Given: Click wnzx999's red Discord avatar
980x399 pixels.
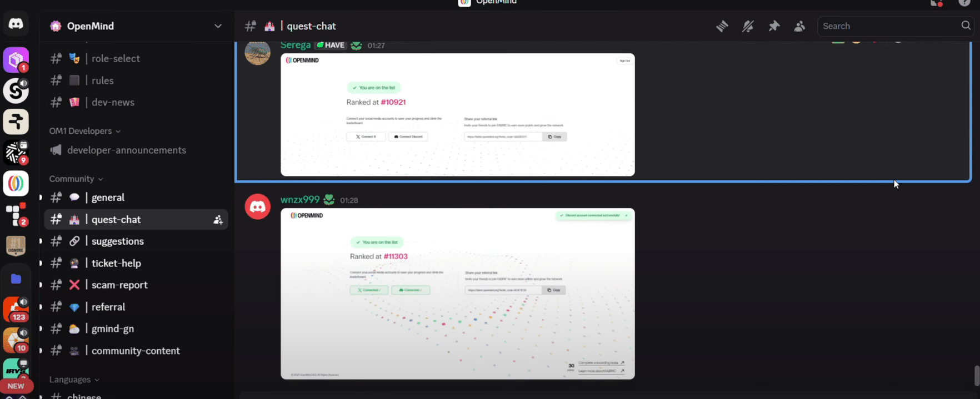Looking at the screenshot, I should pyautogui.click(x=257, y=207).
